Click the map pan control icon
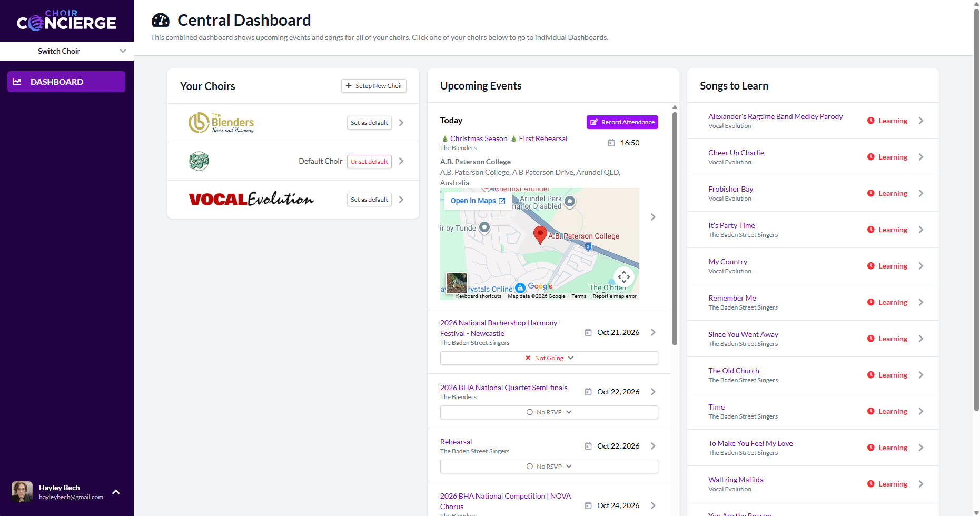 coord(624,276)
